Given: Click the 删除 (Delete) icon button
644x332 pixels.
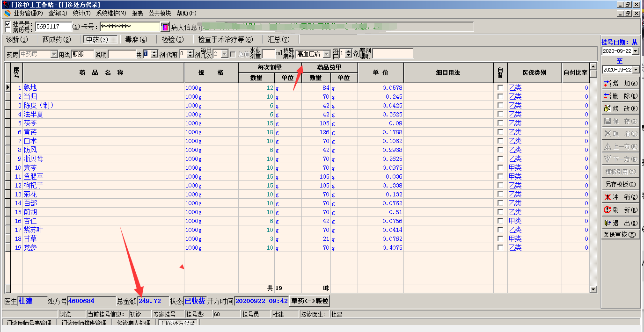Looking at the screenshot, I should (620, 96).
